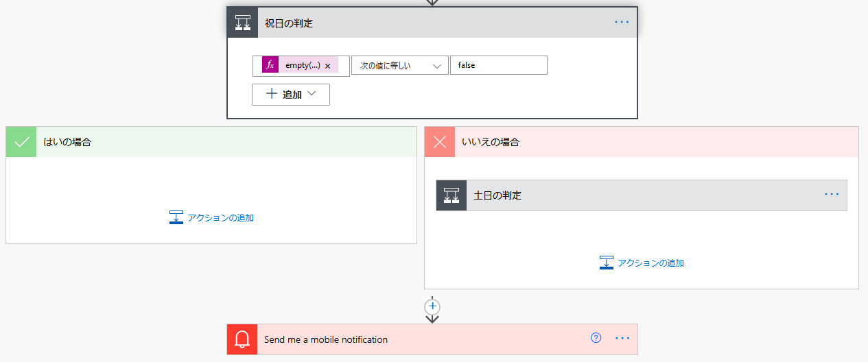Click the green checkmark はいの場合 icon

click(x=21, y=142)
